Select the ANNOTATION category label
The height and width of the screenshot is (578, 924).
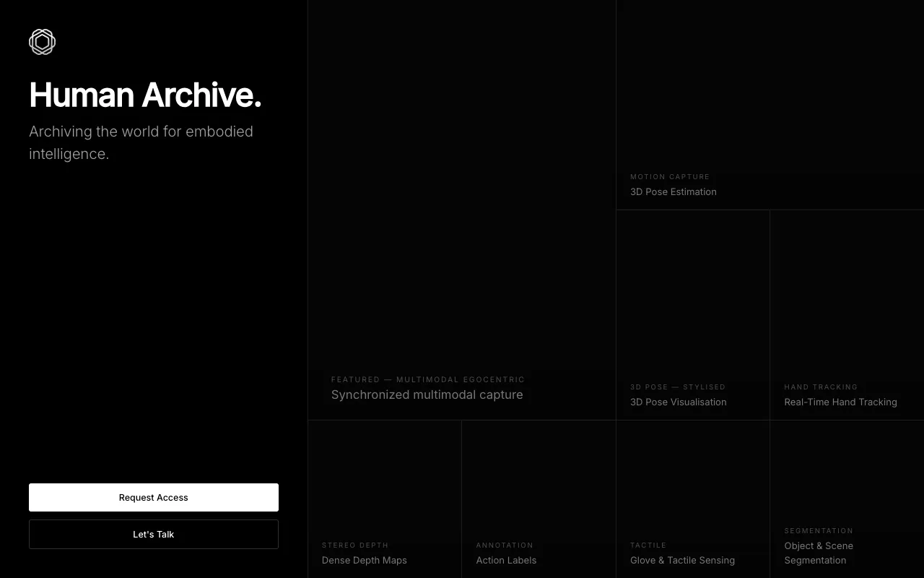[505, 545]
